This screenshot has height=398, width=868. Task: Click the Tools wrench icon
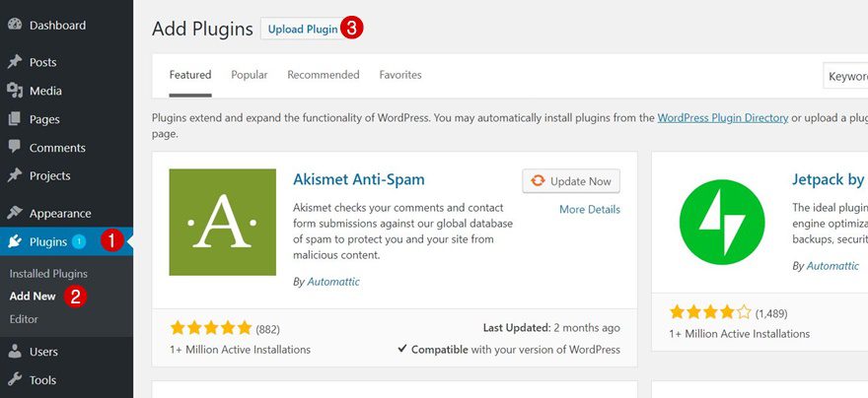[x=15, y=380]
